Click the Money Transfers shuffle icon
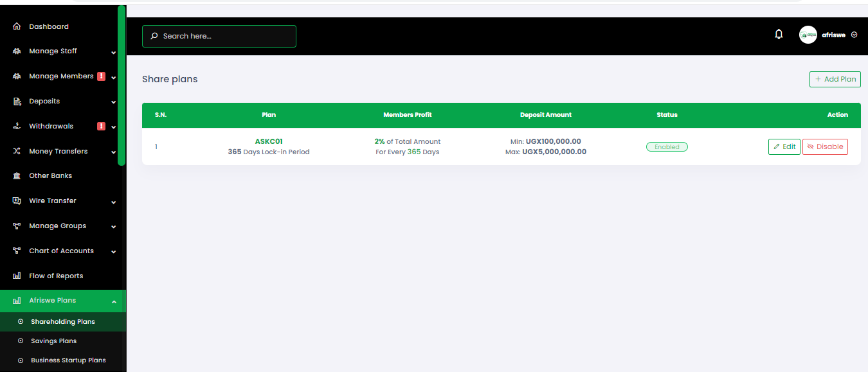868x372 pixels. (17, 152)
